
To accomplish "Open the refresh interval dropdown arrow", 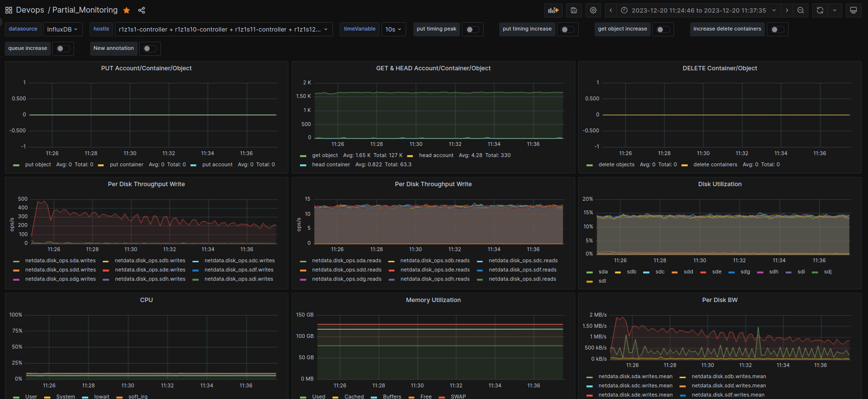I will tap(835, 10).
